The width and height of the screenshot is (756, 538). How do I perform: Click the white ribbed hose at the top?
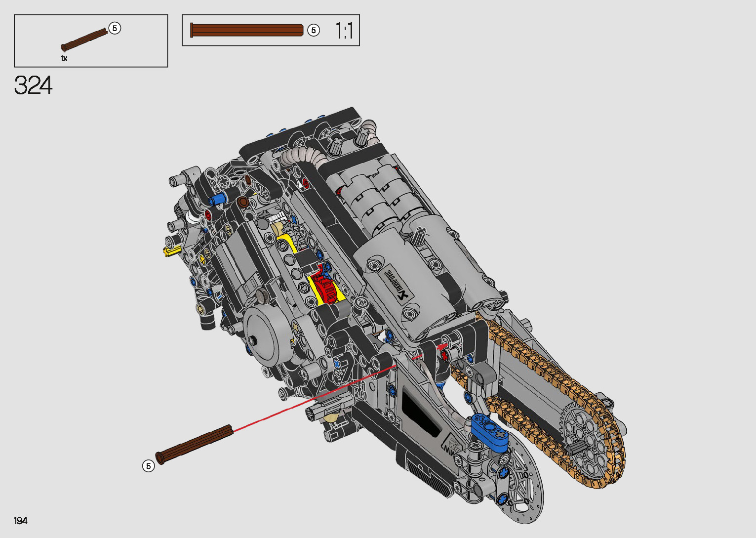tap(304, 157)
